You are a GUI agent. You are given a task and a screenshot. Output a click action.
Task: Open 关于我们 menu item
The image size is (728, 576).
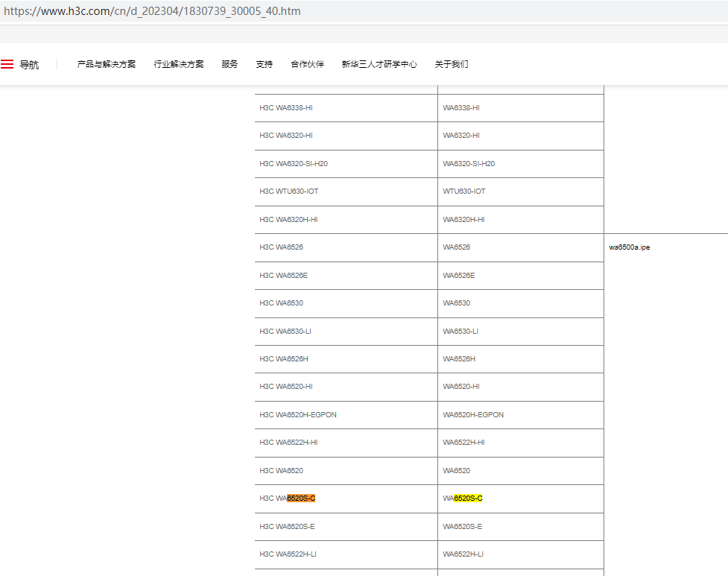452,64
